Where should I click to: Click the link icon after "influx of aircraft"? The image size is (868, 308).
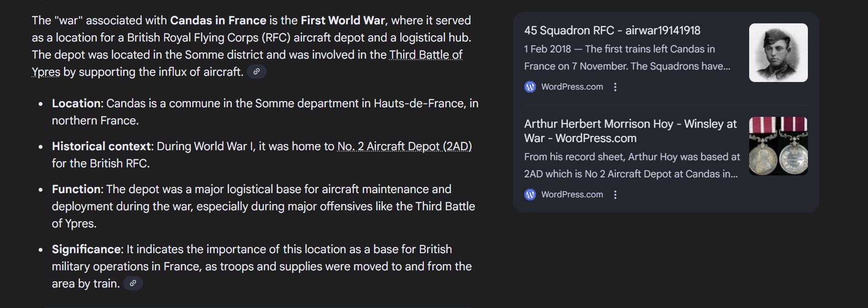coord(257,72)
